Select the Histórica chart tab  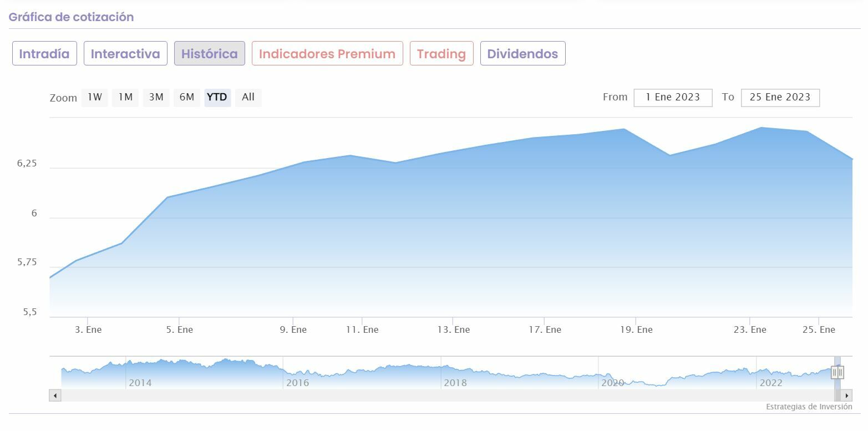(209, 54)
